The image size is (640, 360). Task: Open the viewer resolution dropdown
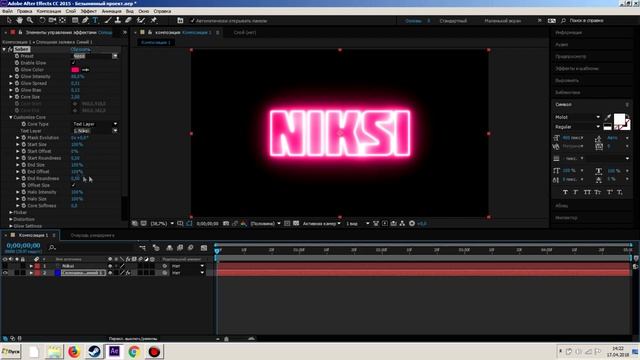click(266, 224)
